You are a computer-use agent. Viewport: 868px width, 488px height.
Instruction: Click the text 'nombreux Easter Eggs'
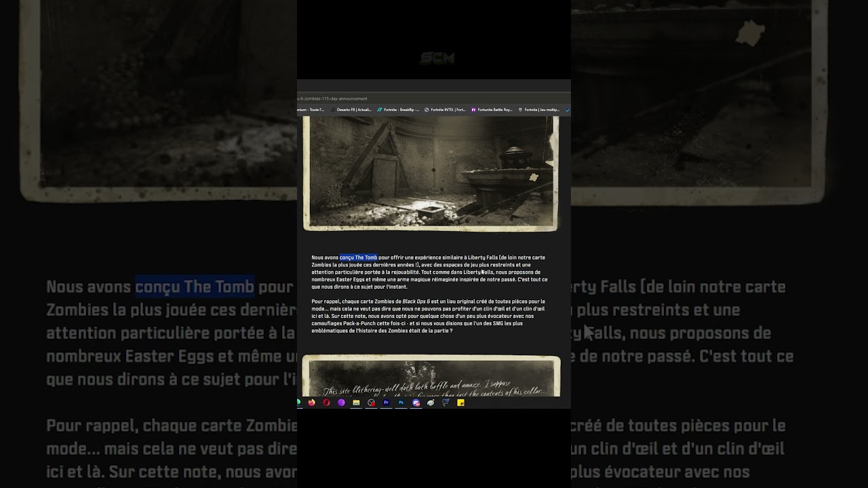coord(338,279)
